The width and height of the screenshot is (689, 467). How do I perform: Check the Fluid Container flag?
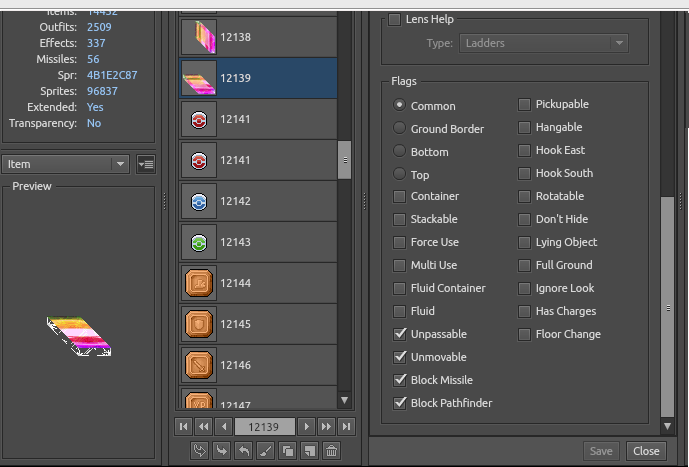click(x=399, y=288)
